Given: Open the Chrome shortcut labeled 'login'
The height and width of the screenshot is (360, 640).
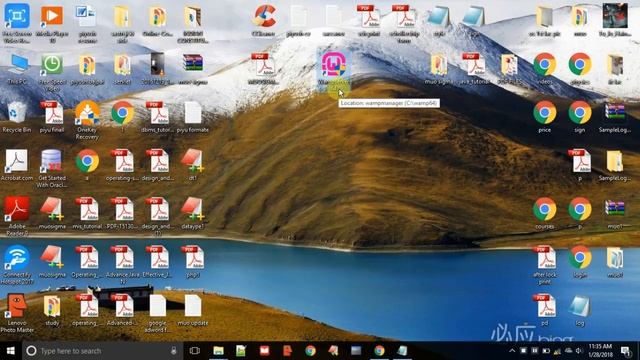Looking at the screenshot, I should [580, 258].
